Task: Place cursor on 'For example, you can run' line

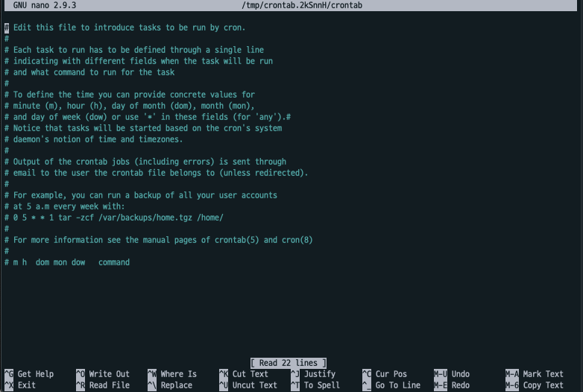Action: pos(141,195)
